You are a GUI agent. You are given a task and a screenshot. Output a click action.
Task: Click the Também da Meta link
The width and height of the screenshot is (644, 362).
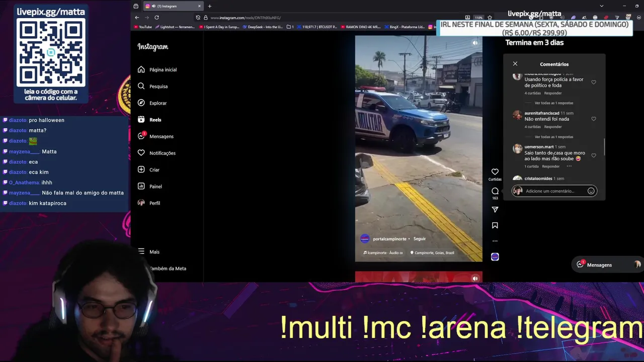point(168,268)
